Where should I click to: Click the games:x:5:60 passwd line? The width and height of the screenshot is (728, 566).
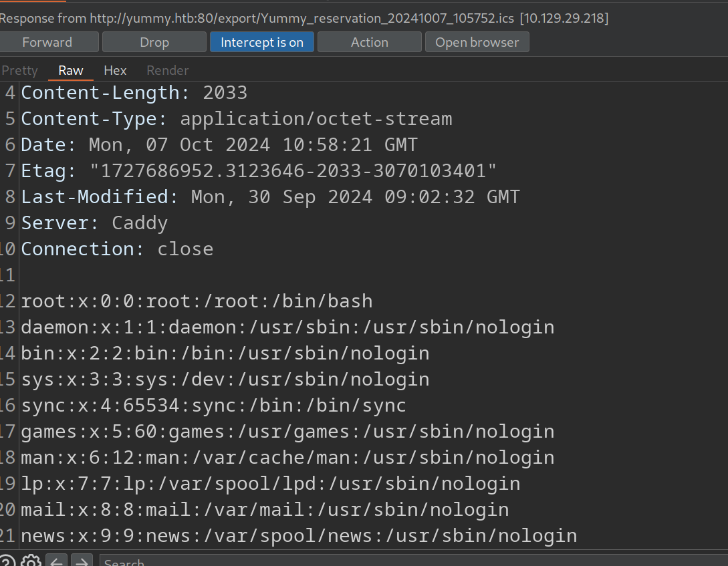288,432
